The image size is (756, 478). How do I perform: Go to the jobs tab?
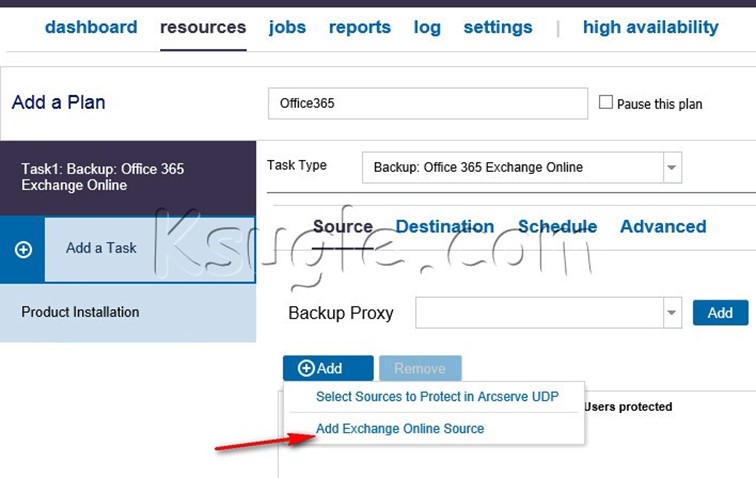pyautogui.click(x=287, y=27)
